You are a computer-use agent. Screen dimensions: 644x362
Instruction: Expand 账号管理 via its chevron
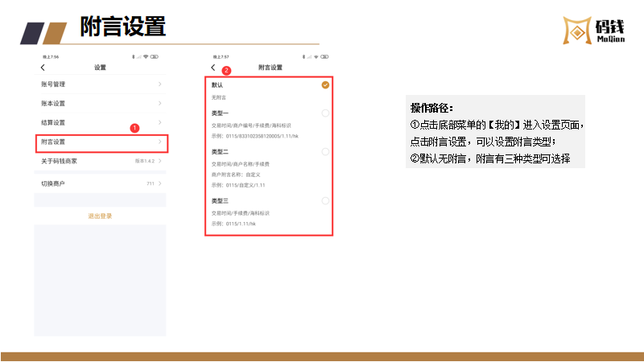coord(159,84)
